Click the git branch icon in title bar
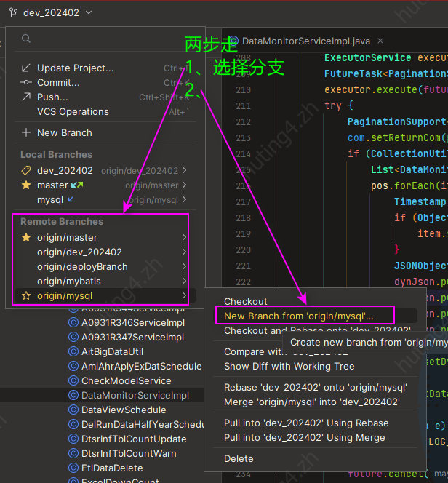 [12, 12]
